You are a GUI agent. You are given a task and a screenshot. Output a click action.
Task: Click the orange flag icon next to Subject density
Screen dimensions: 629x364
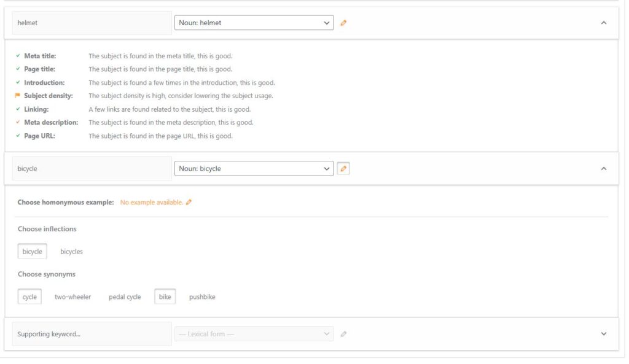coord(17,95)
